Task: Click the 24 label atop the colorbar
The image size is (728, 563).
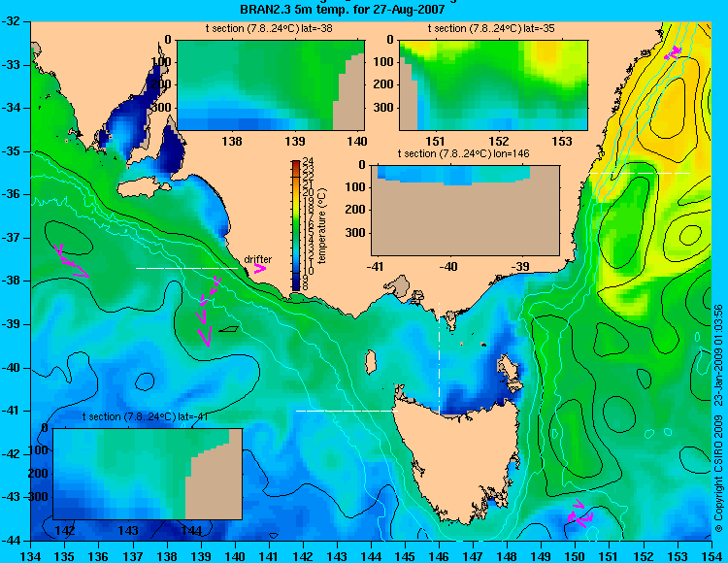Action: tap(308, 161)
